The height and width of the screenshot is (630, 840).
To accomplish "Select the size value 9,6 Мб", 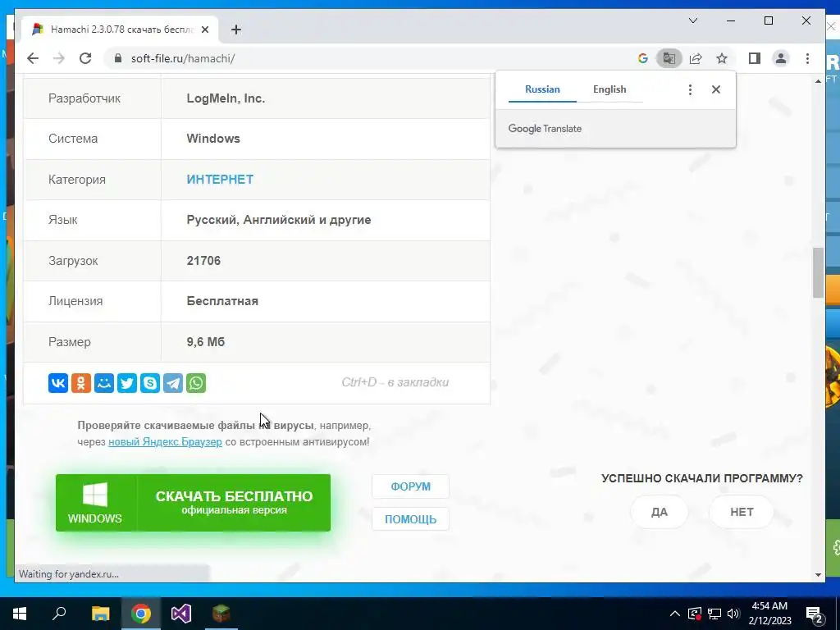I will click(206, 342).
